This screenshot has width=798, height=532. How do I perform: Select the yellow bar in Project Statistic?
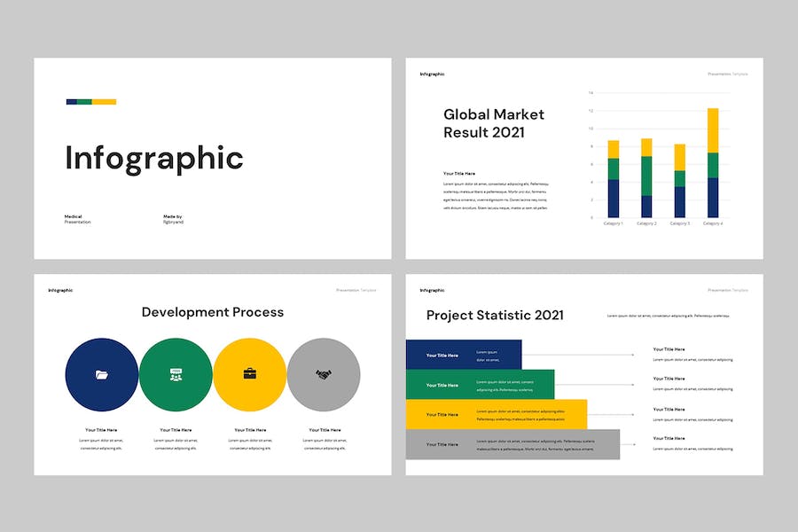click(497, 414)
